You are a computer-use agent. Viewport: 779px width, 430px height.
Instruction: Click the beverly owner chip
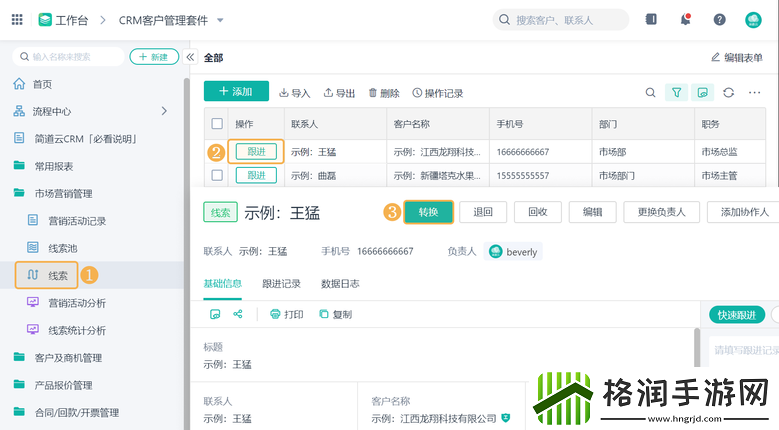pyautogui.click(x=513, y=252)
